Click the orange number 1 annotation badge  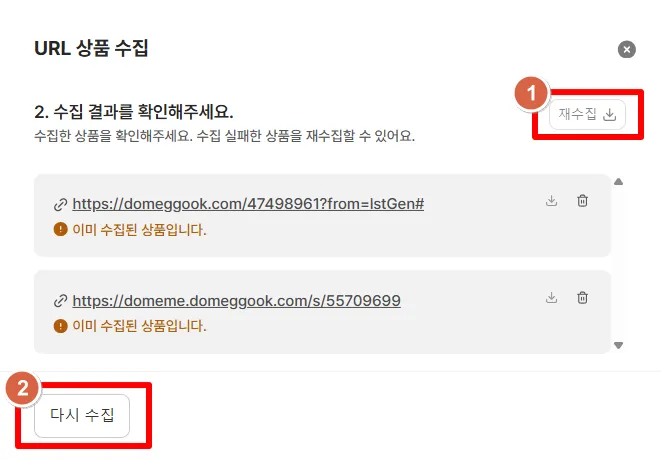(x=531, y=93)
